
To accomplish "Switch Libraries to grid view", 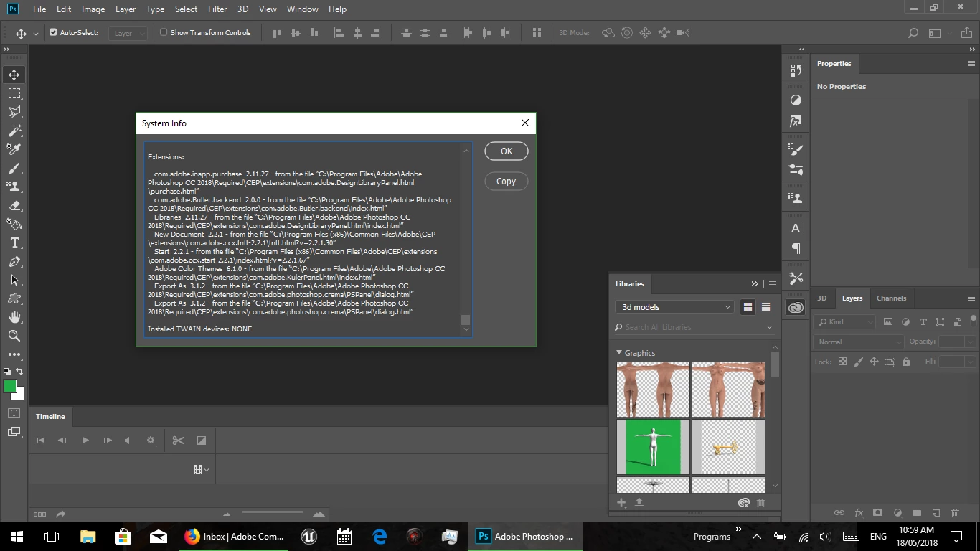I will pos(748,307).
